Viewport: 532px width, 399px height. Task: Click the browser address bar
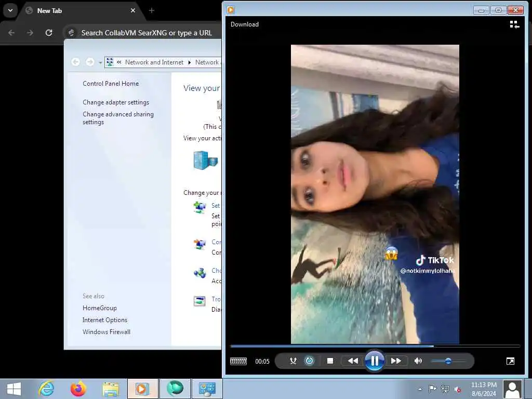pyautogui.click(x=147, y=33)
